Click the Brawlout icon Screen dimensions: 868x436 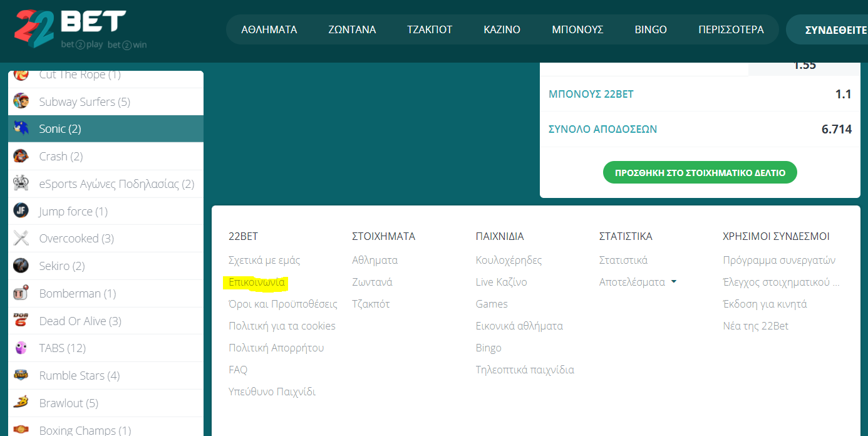tap(21, 403)
